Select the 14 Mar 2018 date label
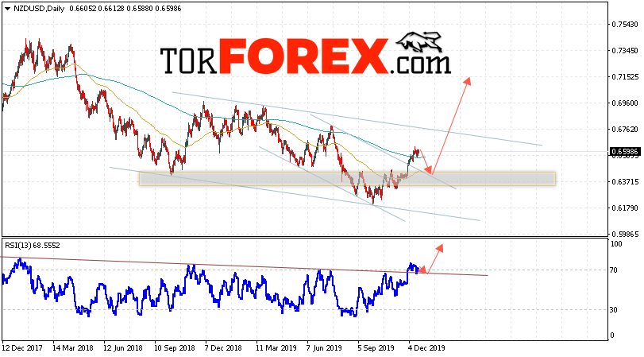 [73, 348]
